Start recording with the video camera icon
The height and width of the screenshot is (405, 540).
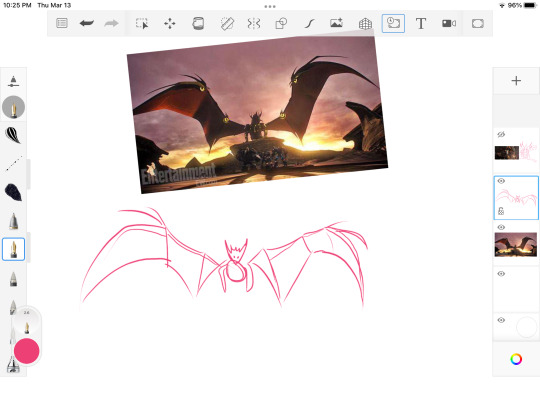tap(449, 23)
